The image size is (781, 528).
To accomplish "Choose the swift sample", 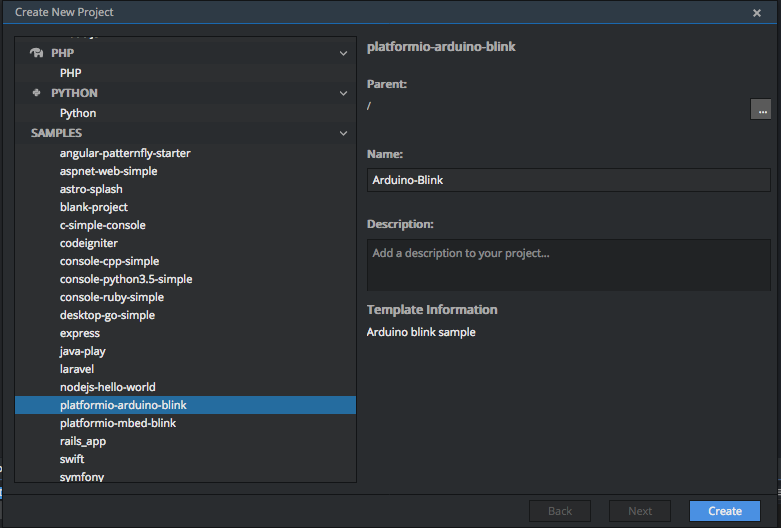I will [185, 459].
